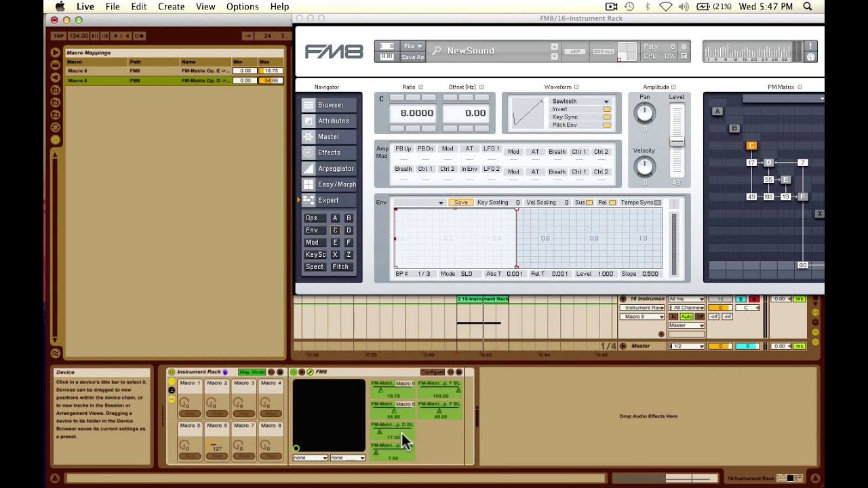
Task: Select operator A node in the FM Matrix
Action: (x=717, y=111)
